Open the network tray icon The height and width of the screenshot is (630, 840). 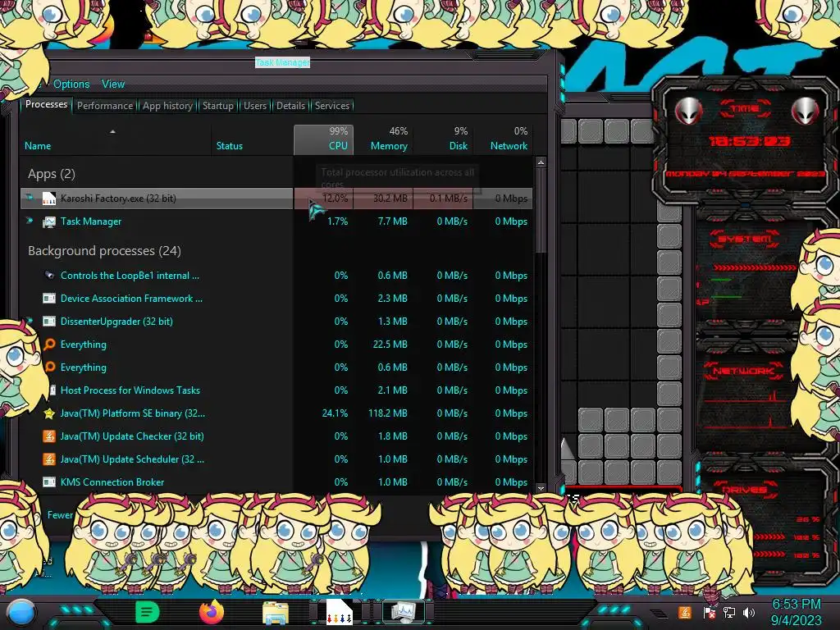pyautogui.click(x=728, y=612)
